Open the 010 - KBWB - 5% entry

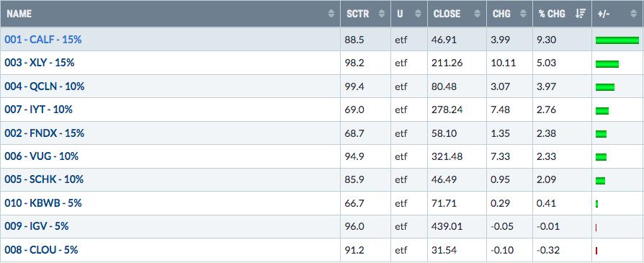[43, 203]
